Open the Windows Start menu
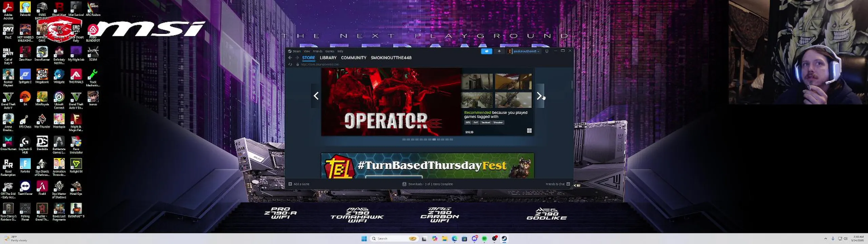 [364, 239]
